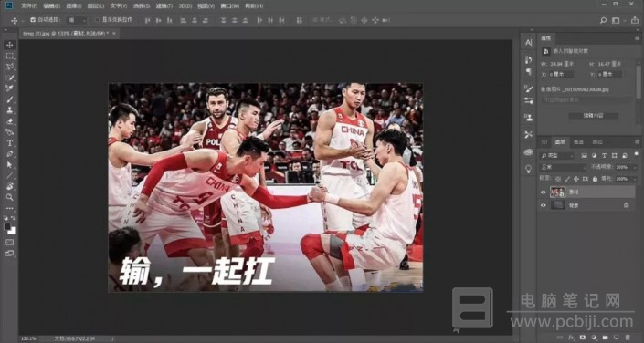Switch to the 通道 Channels tab
This screenshot has height=343, width=644.
[x=579, y=142]
